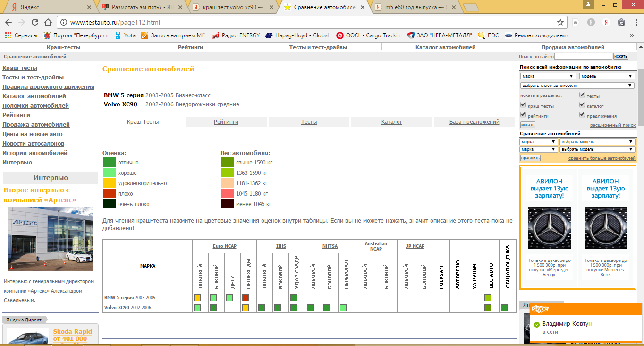Open the ЗАО "НЕВА-МЕТАЛЛ" bookmark
The height and width of the screenshot is (346, 644).
(x=439, y=35)
